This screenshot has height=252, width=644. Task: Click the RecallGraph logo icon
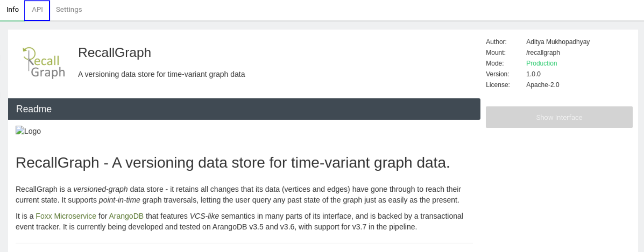(44, 63)
